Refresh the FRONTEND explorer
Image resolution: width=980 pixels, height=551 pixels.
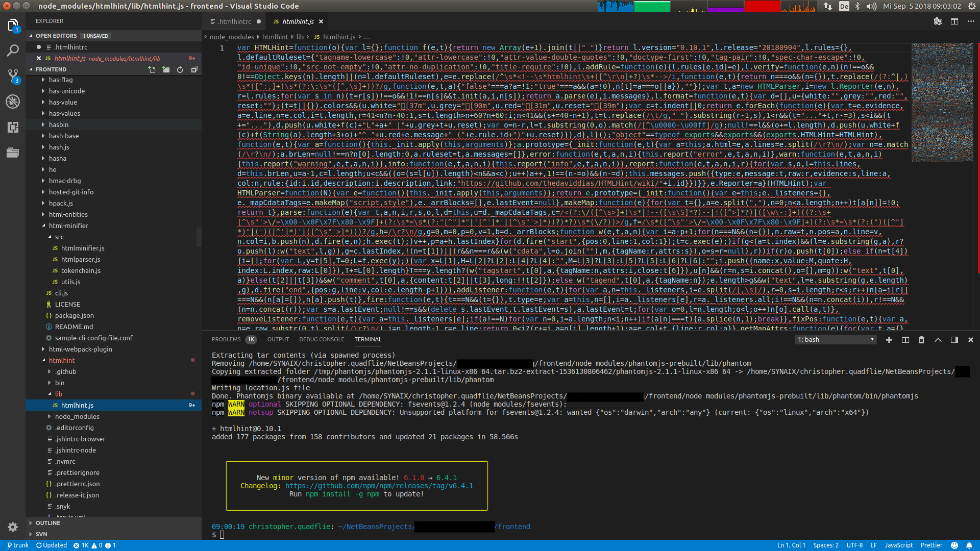(180, 69)
